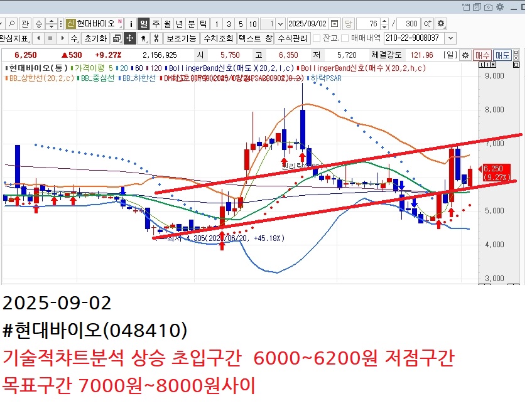Click the 당 button

coord(348,24)
